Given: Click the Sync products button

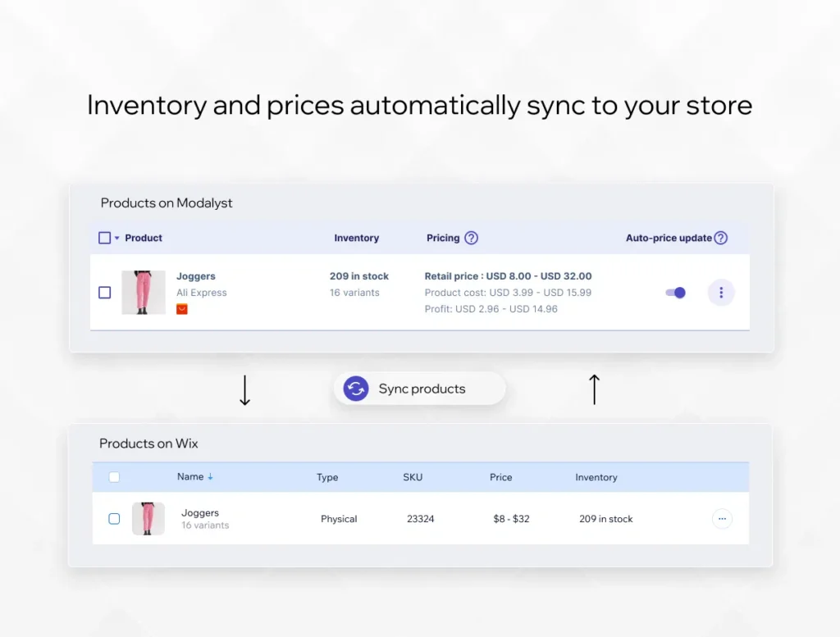Looking at the screenshot, I should pyautogui.click(x=419, y=389).
